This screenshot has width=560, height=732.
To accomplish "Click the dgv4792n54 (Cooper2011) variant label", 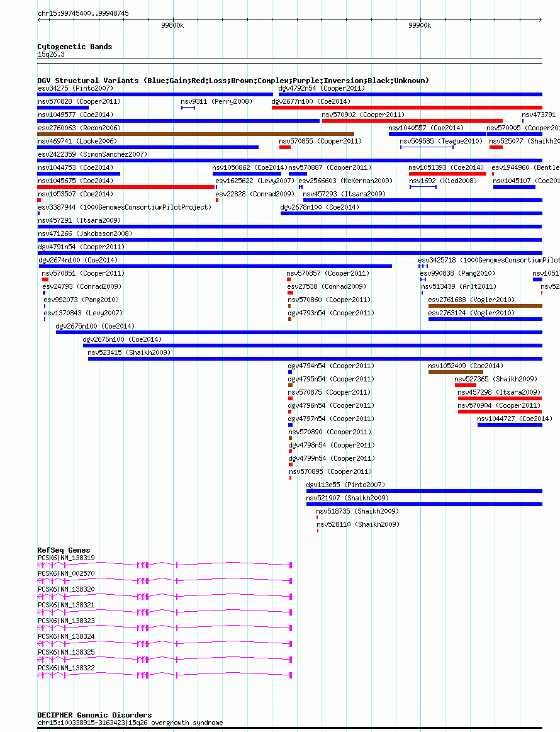I will (x=322, y=88).
